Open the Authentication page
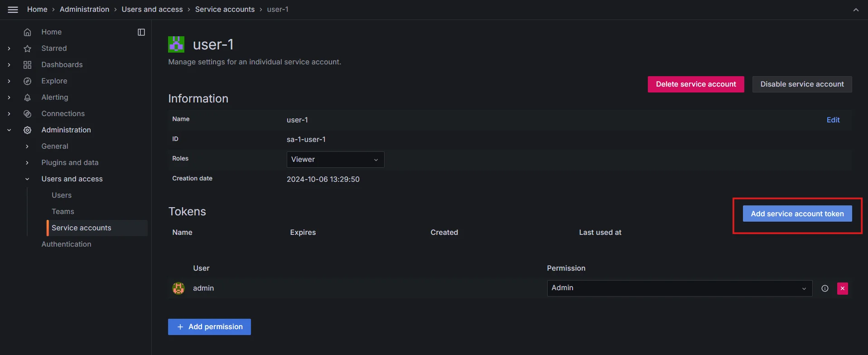Screen dimensions: 868x355 [66, 244]
